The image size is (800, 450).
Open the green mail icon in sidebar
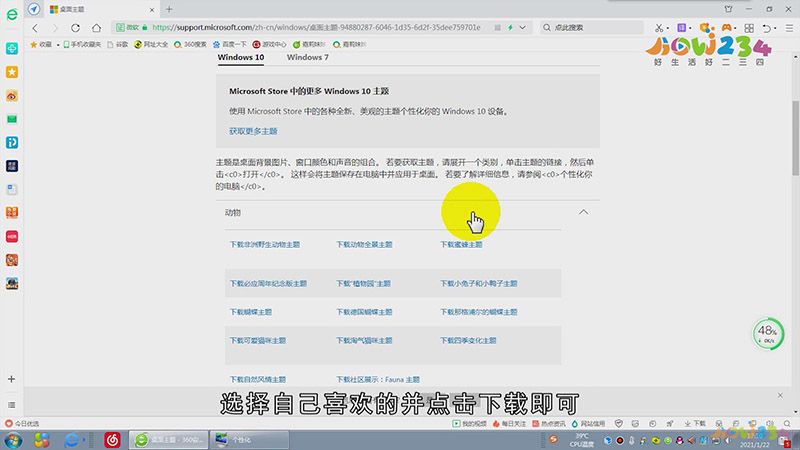point(12,119)
